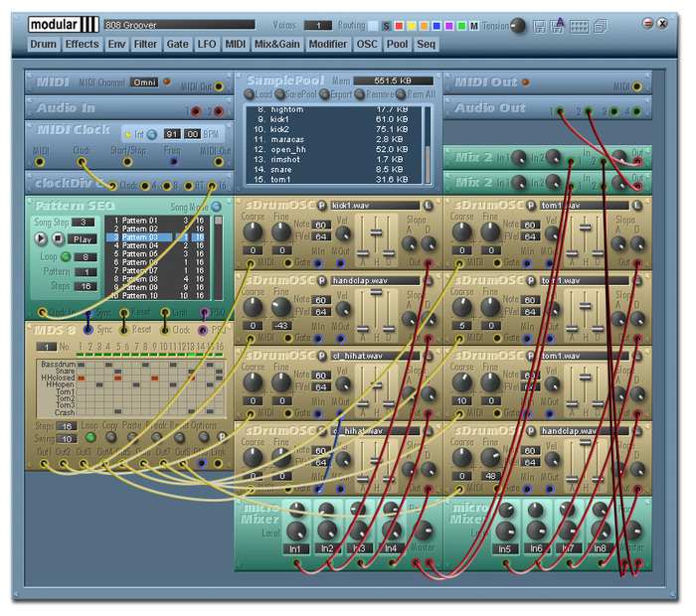Open the MIDI module menu button
696x616 pixels.
tap(236, 45)
